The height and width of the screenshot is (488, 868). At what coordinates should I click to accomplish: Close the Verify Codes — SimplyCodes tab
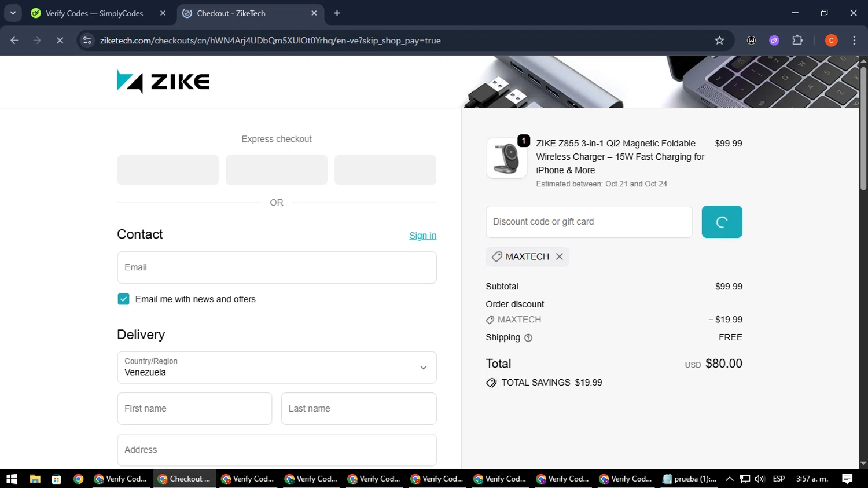[x=163, y=13]
